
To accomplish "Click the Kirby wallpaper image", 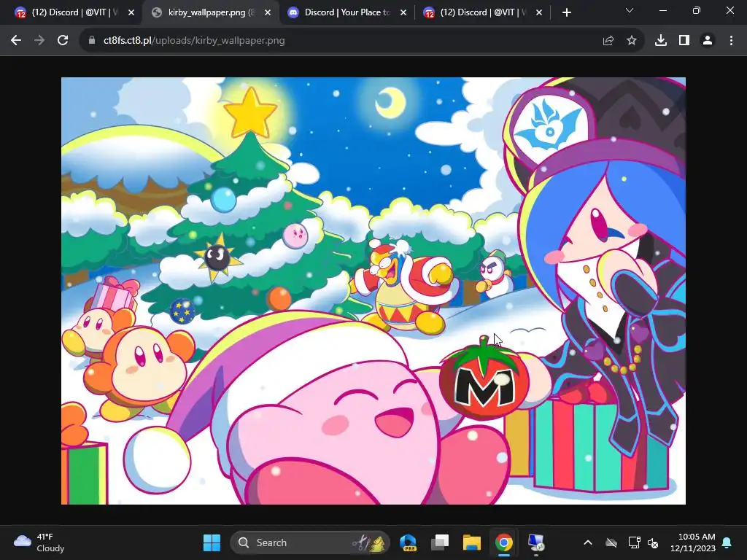I will pos(373,290).
